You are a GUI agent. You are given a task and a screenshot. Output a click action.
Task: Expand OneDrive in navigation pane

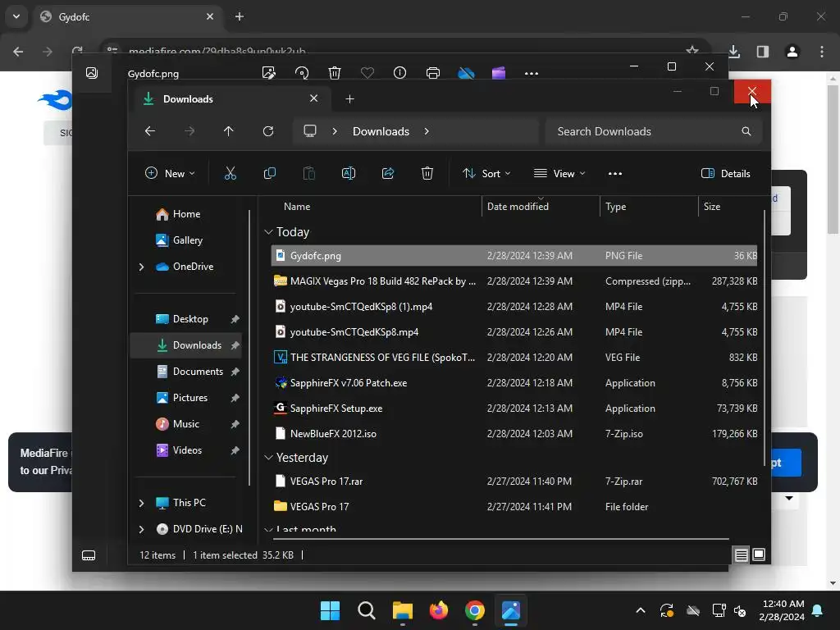pos(141,267)
